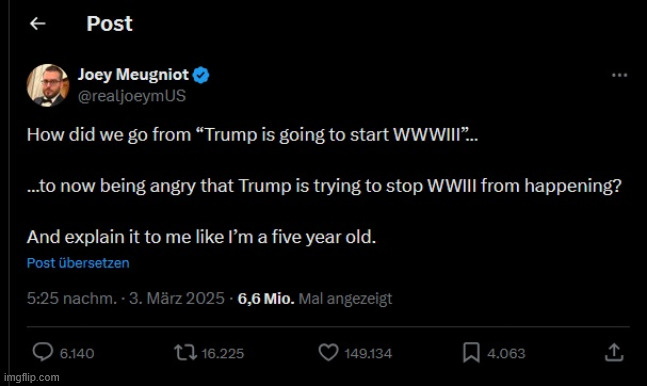Like the post with the heart icon

click(328, 352)
